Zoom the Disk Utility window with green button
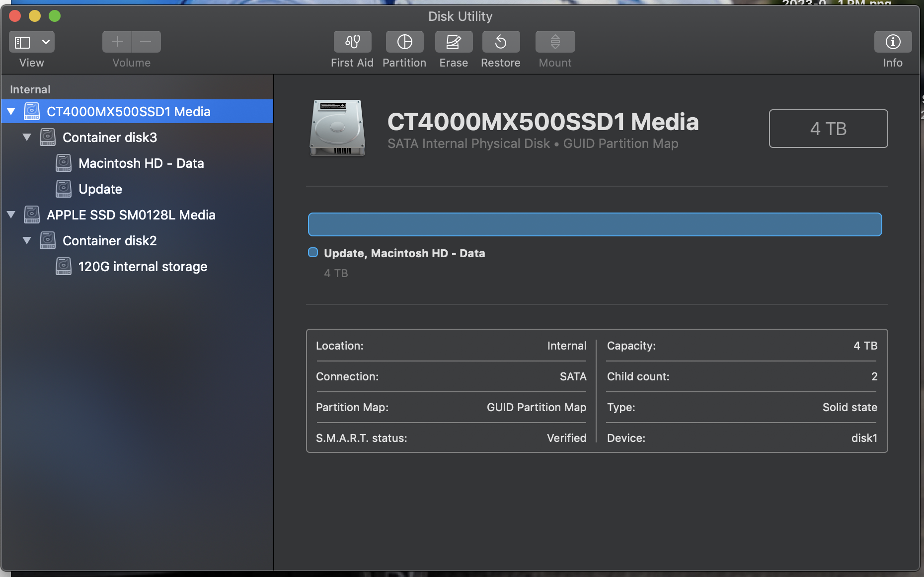The width and height of the screenshot is (924, 577). (x=55, y=16)
